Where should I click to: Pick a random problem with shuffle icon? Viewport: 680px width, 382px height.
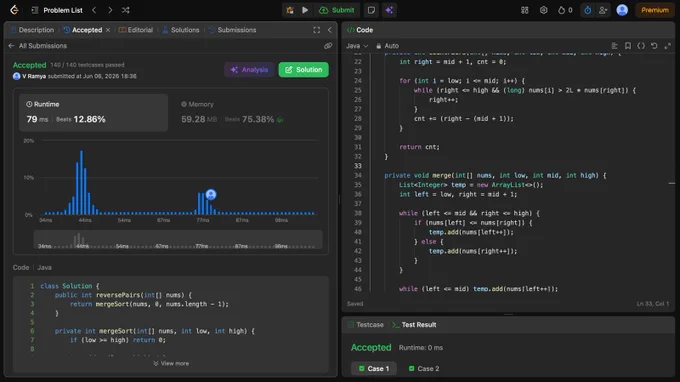point(126,10)
